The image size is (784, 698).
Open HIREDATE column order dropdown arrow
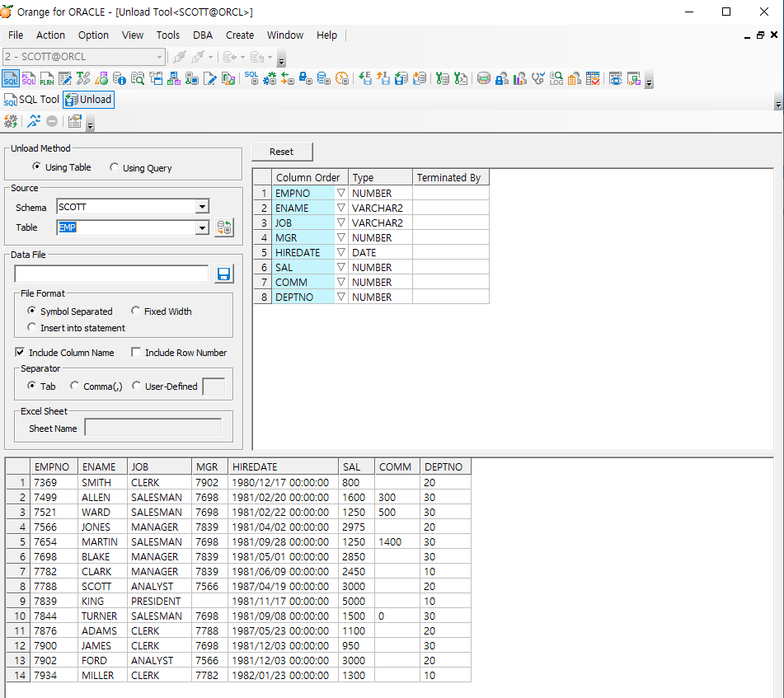point(341,252)
